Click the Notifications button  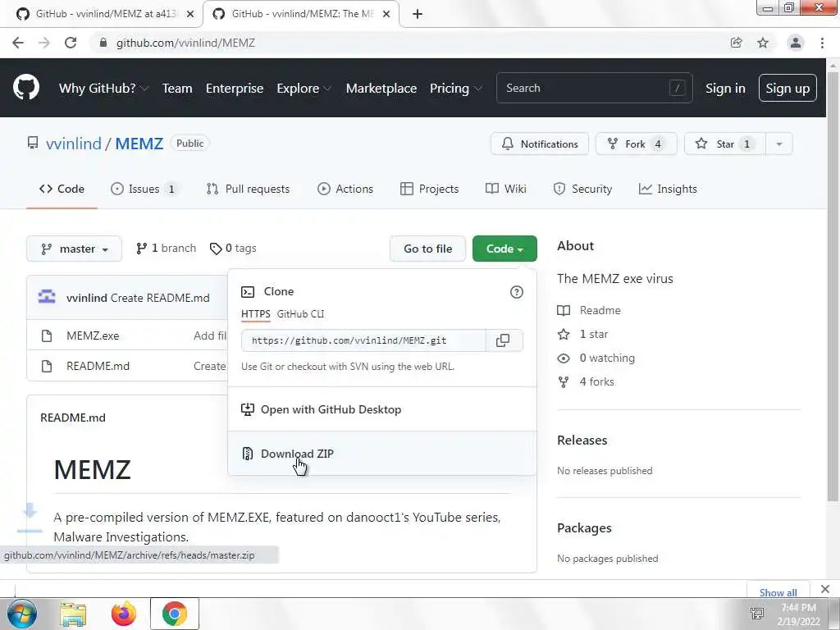click(540, 144)
